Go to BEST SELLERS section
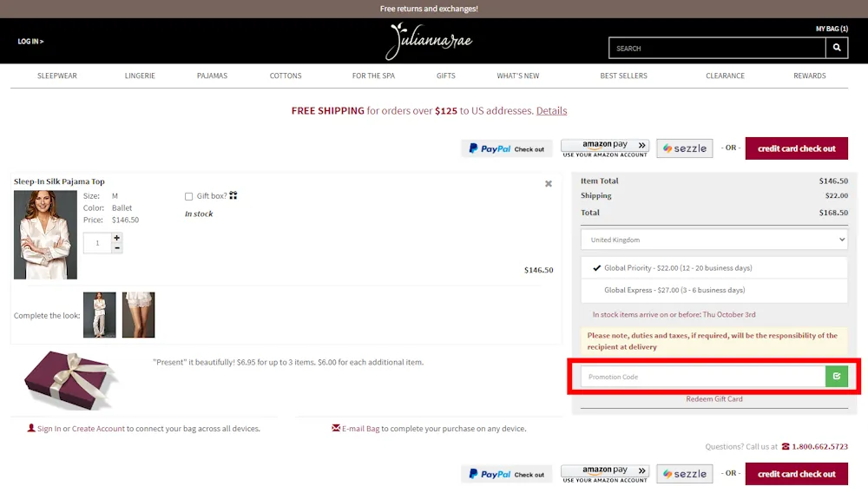 [x=623, y=76]
